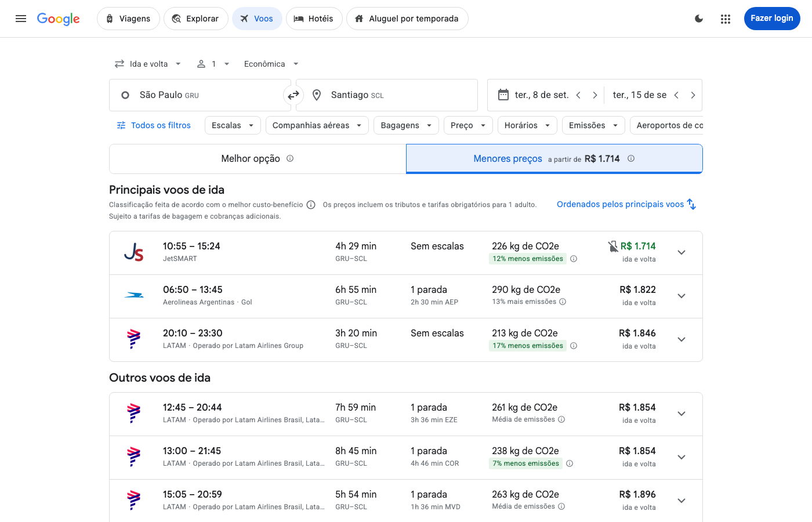Switch to the Viagens tab
812x522 pixels.
click(128, 19)
